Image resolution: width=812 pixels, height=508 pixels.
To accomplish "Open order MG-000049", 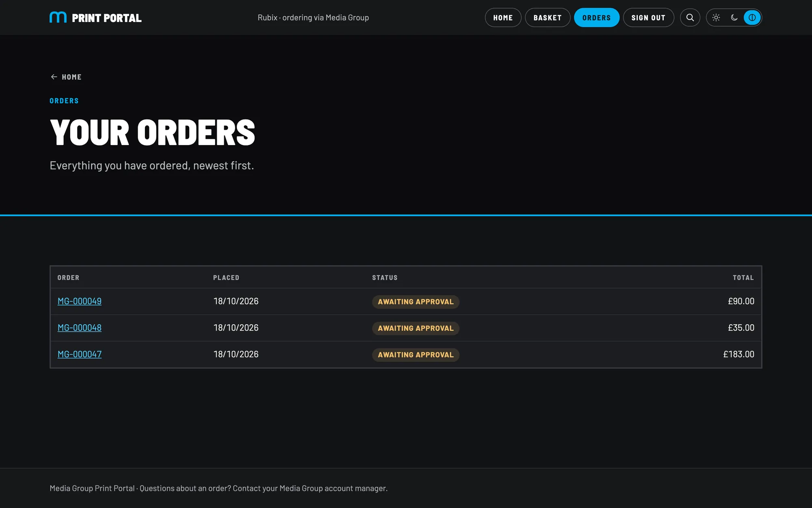I will (x=80, y=301).
